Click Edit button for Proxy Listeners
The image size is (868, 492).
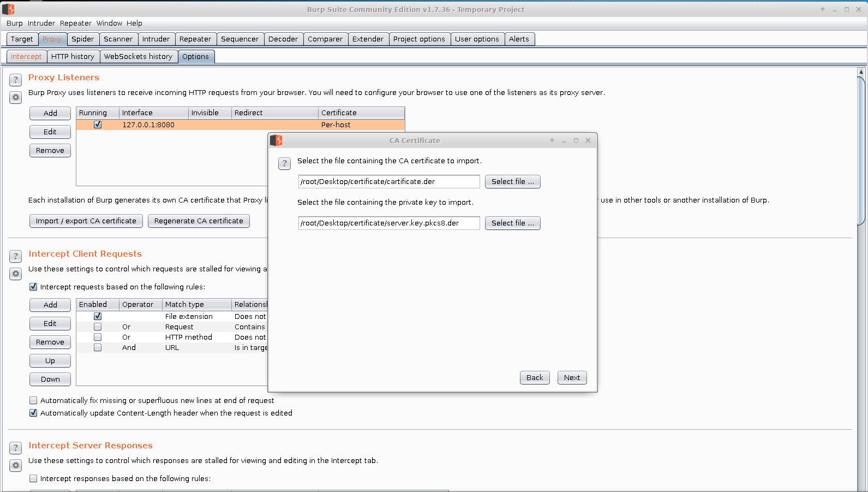click(x=50, y=132)
